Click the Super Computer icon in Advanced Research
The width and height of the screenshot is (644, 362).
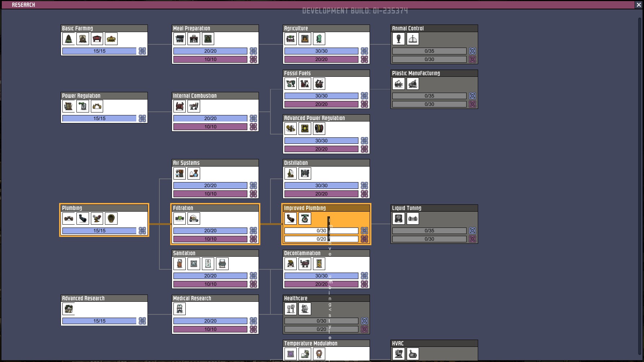[69, 309]
